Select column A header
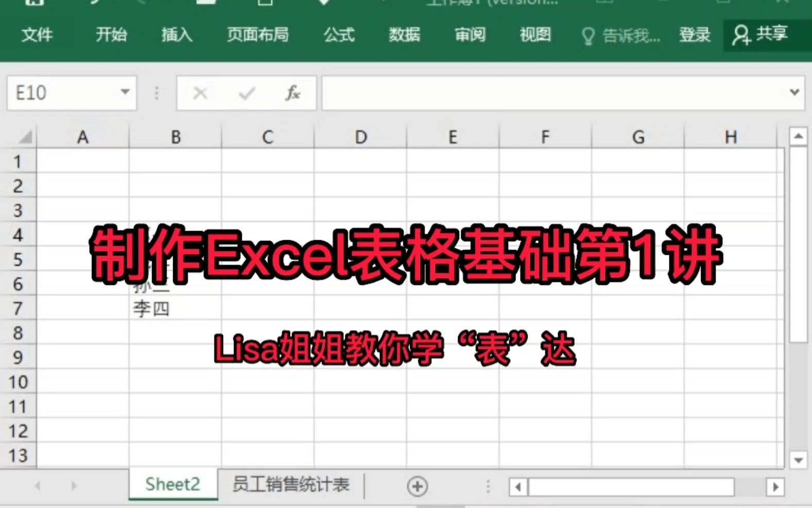812x508 pixels. pos(82,137)
